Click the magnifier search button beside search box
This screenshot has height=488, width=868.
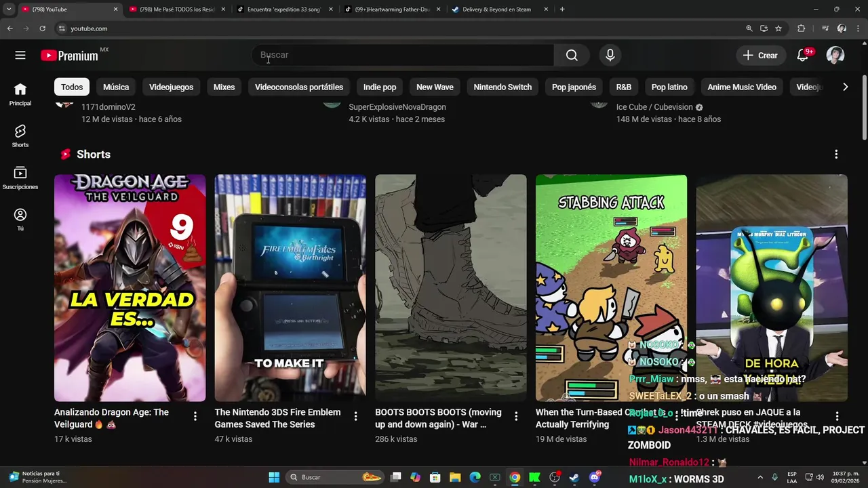pos(572,56)
